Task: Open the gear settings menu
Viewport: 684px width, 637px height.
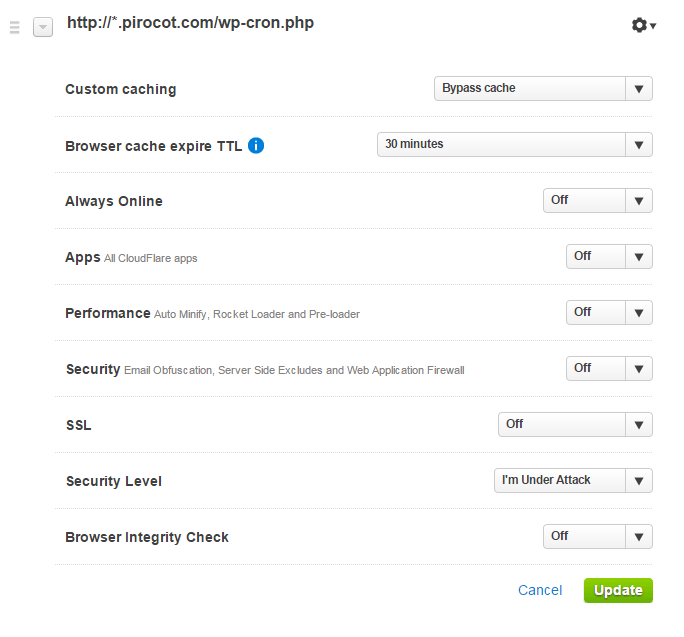Action: coord(643,25)
